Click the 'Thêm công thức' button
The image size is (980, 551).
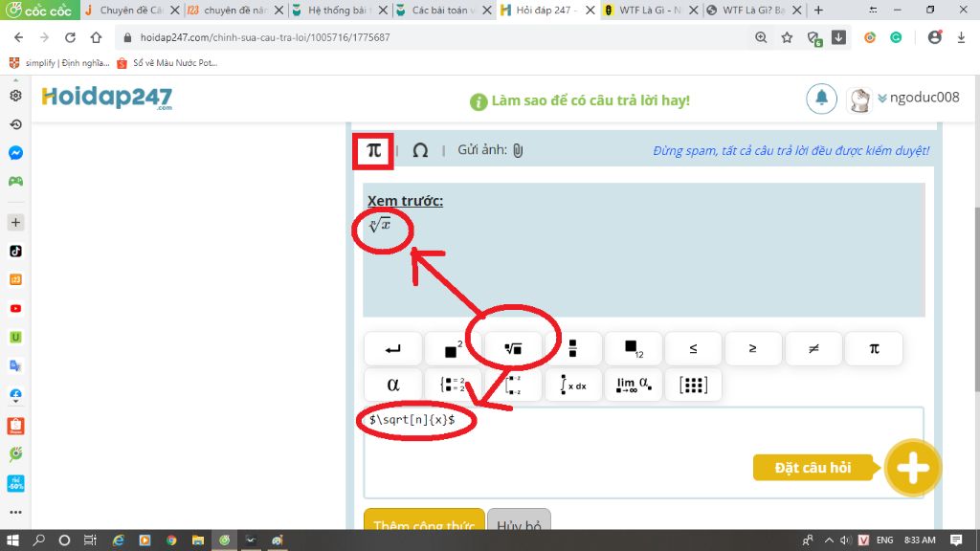(423, 524)
